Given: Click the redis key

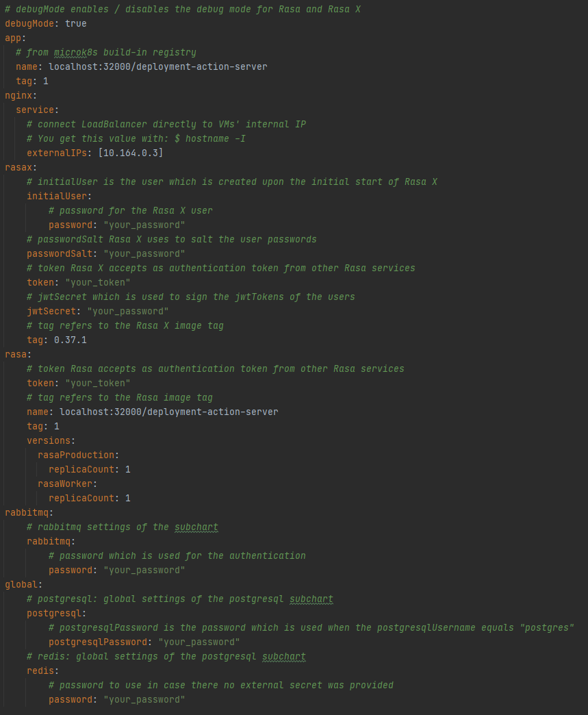Looking at the screenshot, I should (40, 670).
